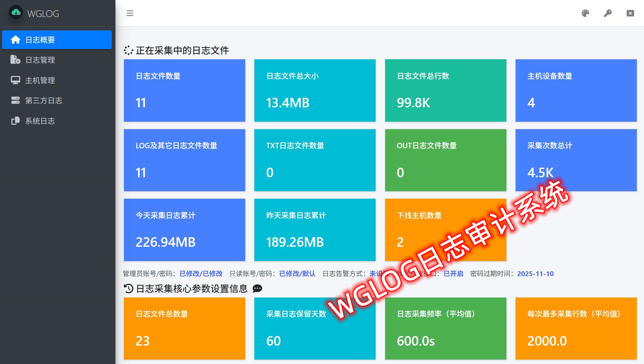Click the password expiry date 2025-11-10
Screen dimensions: 644x364
coord(535,274)
